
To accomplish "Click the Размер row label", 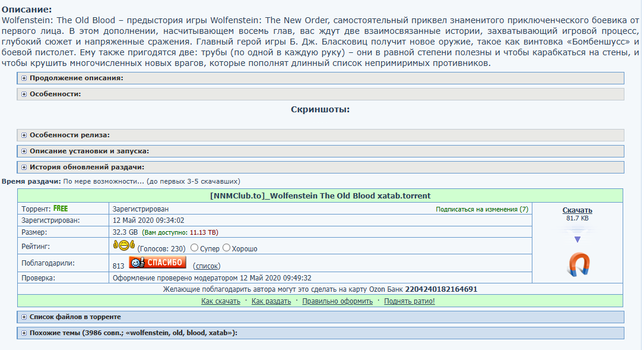I will (36, 232).
